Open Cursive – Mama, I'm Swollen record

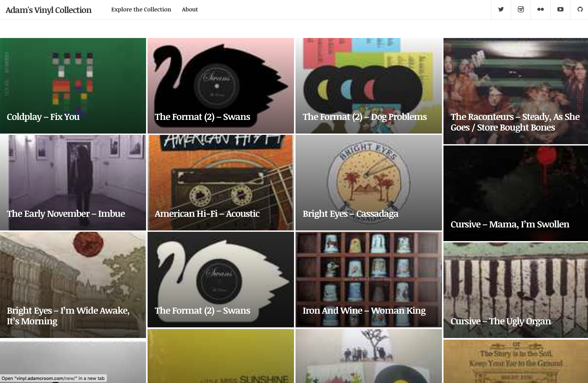[x=516, y=193]
